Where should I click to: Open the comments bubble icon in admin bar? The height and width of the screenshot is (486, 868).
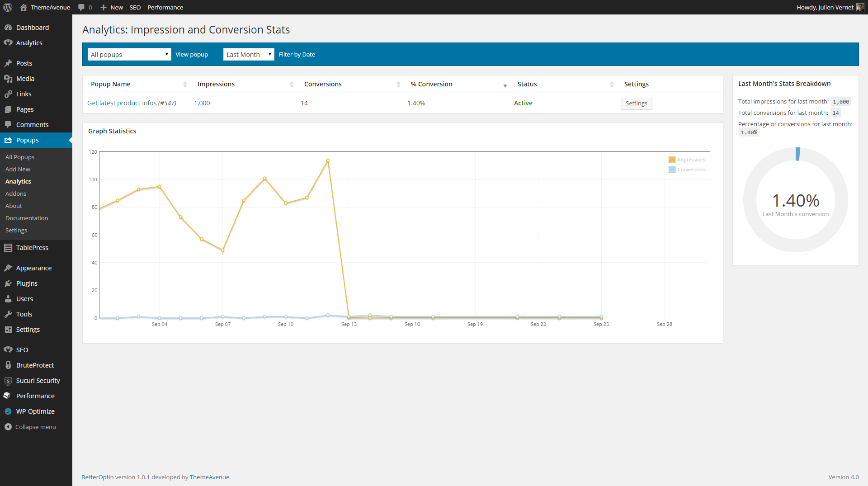[81, 7]
